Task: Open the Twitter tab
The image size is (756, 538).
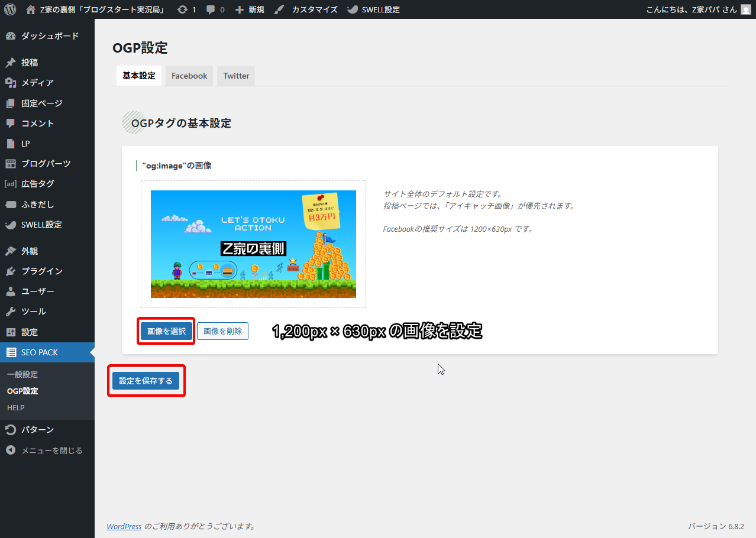Action: tap(236, 76)
